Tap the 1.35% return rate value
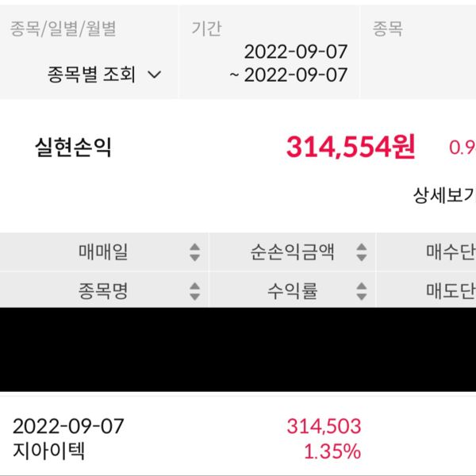Screen dimensions: 476x476 (x=332, y=452)
